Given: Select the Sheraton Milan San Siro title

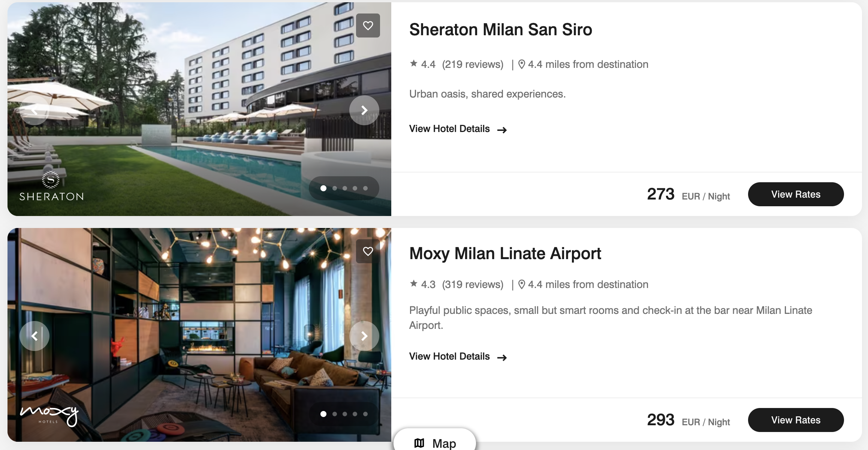Looking at the screenshot, I should click(x=501, y=30).
